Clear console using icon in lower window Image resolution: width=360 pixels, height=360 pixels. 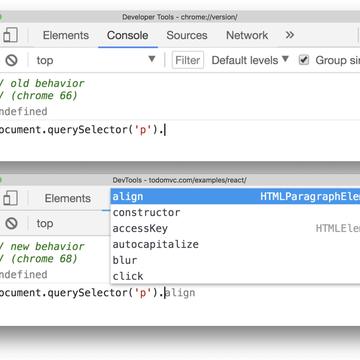[x=12, y=223]
